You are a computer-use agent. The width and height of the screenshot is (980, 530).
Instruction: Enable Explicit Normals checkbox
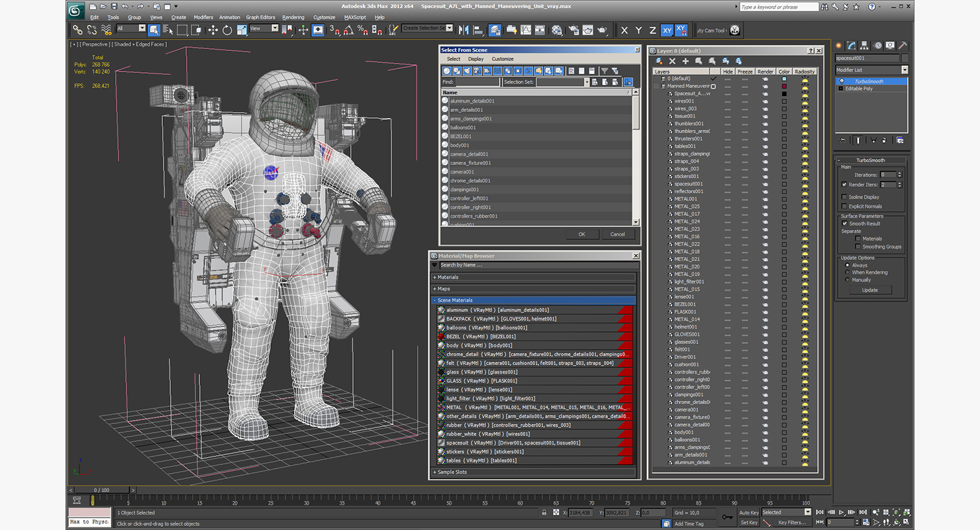pyautogui.click(x=844, y=206)
